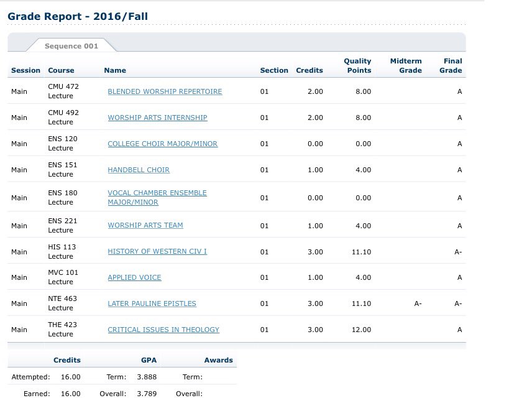Open the WORSHIP ARTS TEAM course link
Image resolution: width=532 pixels, height=398 pixels.
click(x=145, y=225)
